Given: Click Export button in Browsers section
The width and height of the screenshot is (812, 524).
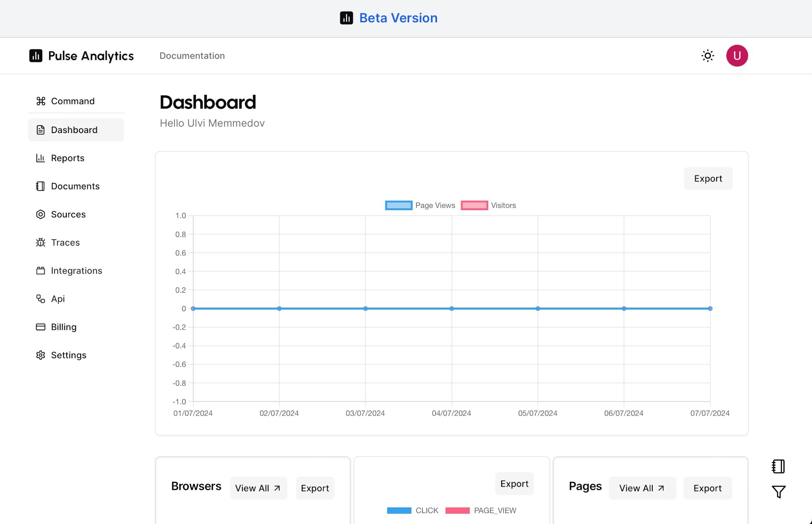Looking at the screenshot, I should [315, 487].
